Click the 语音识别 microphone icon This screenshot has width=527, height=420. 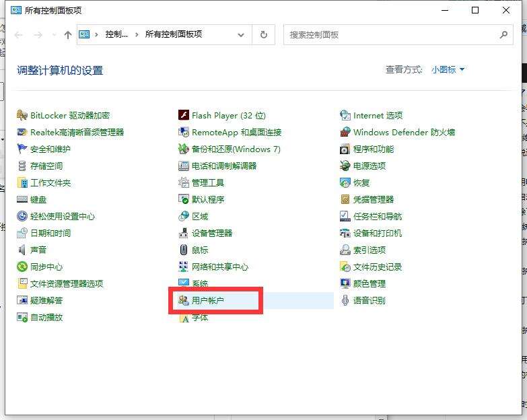pyautogui.click(x=345, y=300)
